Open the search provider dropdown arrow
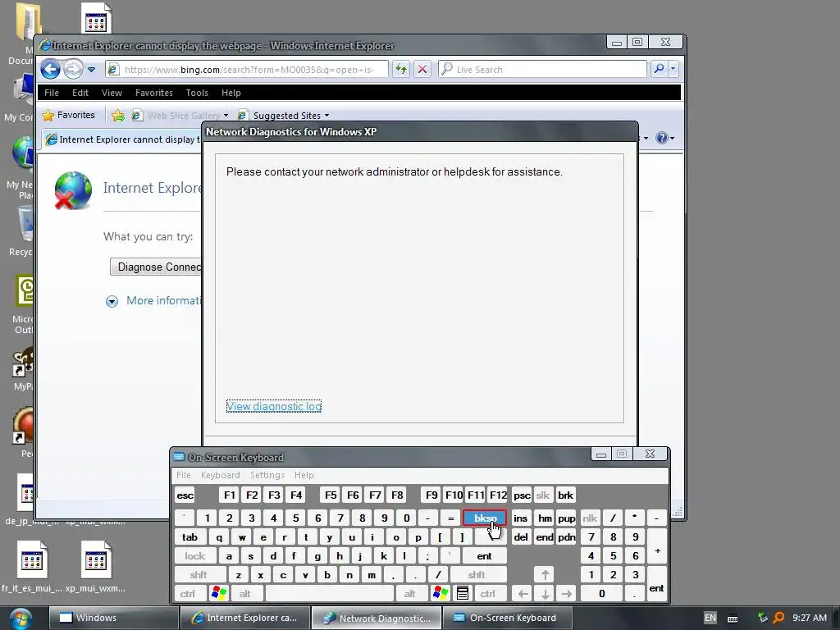Image resolution: width=840 pixels, height=630 pixels. point(673,69)
